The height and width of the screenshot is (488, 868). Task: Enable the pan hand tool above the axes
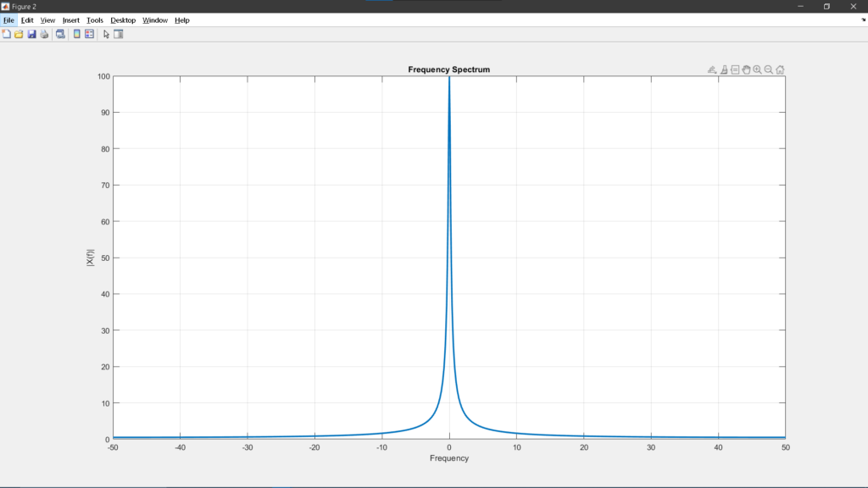746,69
